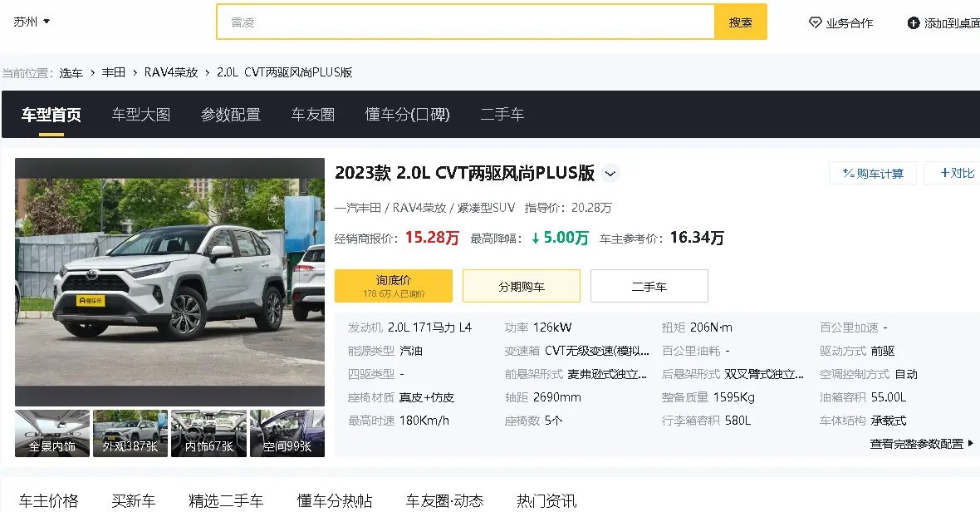Open the 空间99张 thumbnail
This screenshot has width=980, height=512.
287,433
